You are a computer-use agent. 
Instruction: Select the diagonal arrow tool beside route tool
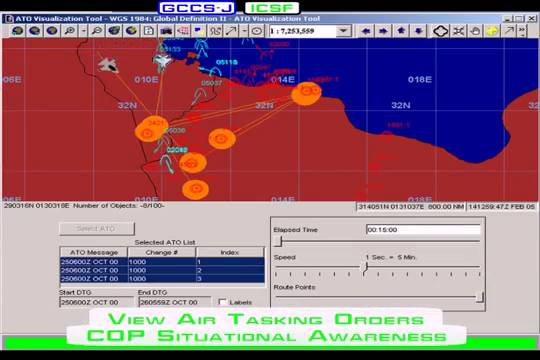pos(231,31)
